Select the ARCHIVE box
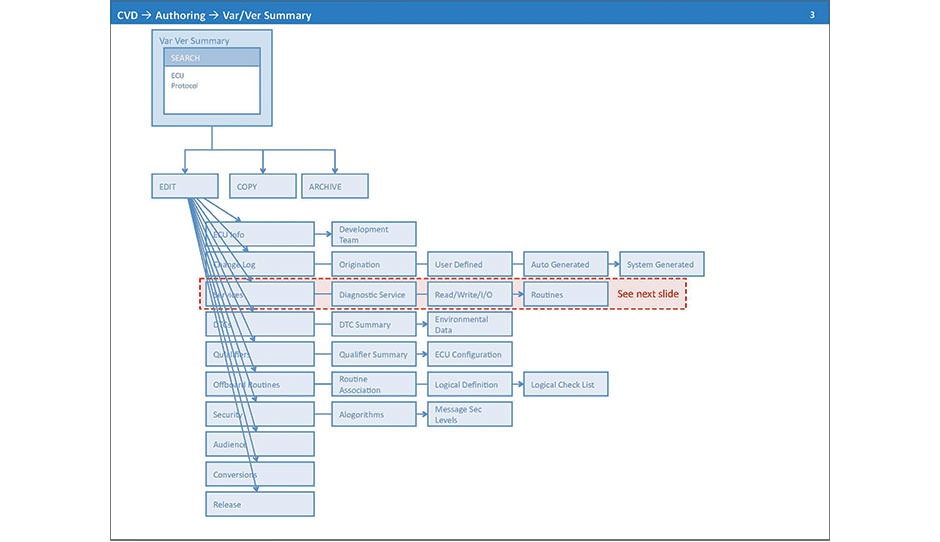Viewport: 940px width, 542px height. point(335,186)
